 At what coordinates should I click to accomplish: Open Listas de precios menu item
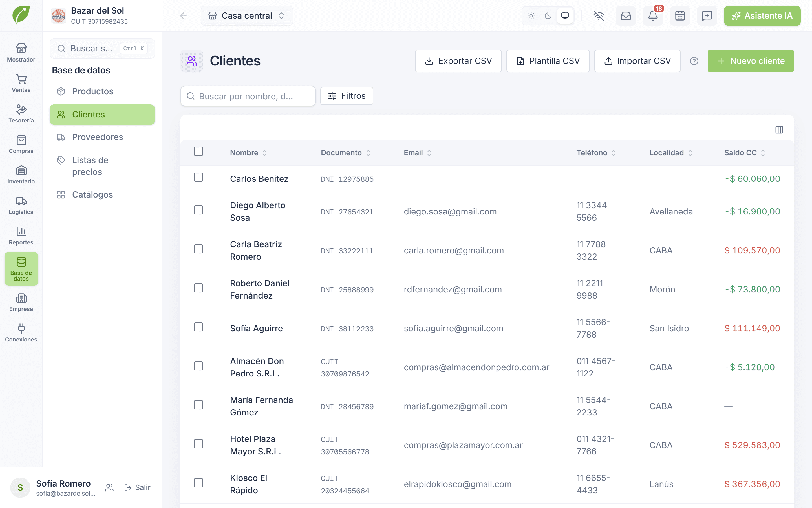[x=102, y=166]
